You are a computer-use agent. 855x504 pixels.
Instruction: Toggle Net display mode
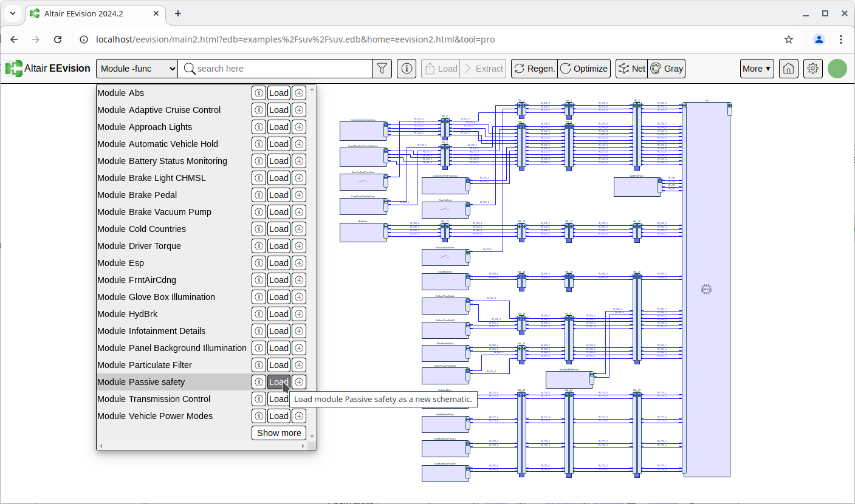tap(631, 69)
